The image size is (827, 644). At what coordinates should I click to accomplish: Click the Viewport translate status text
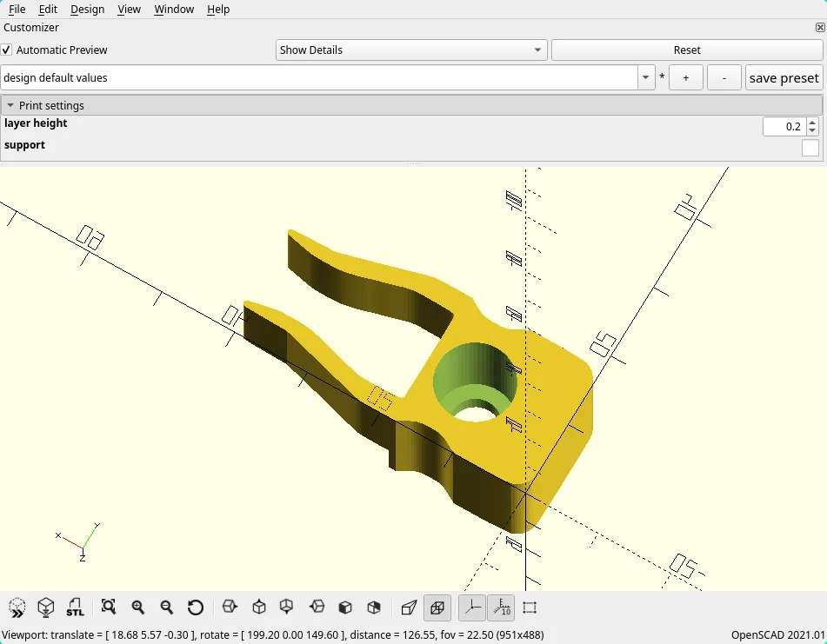[273, 635]
